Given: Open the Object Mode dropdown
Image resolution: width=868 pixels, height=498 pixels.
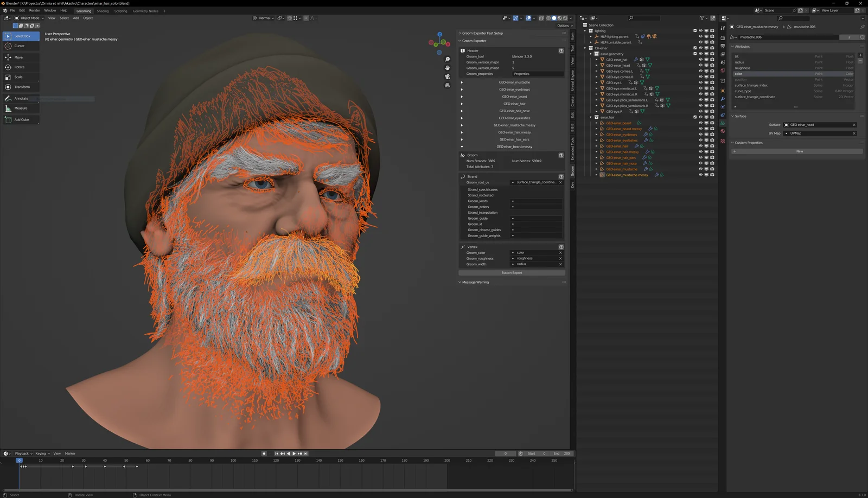Looking at the screenshot, I should tap(29, 18).
